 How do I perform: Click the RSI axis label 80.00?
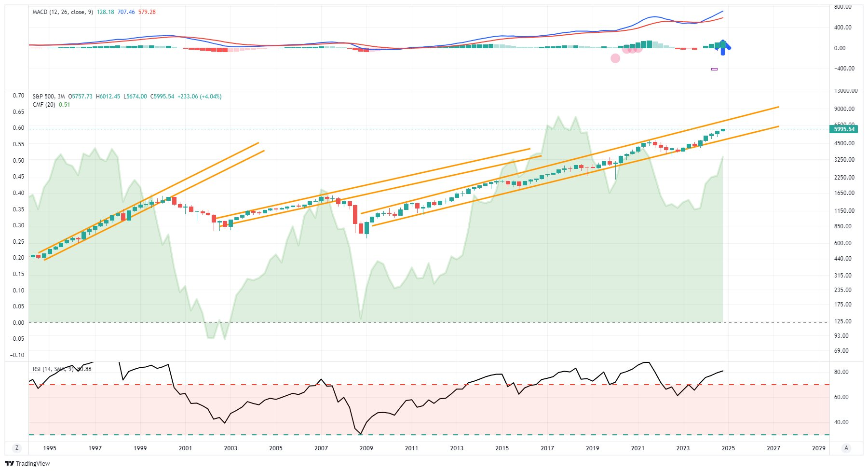tap(841, 372)
